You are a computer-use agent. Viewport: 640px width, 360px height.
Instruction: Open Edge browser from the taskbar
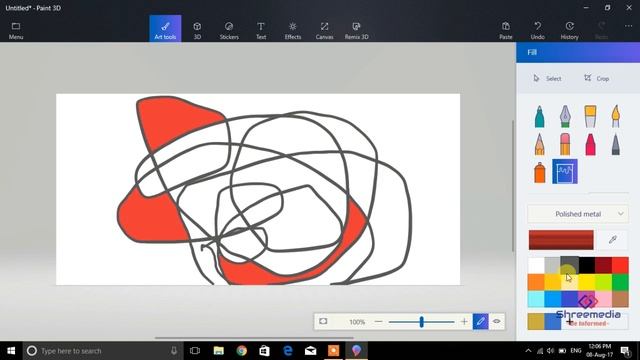click(288, 351)
